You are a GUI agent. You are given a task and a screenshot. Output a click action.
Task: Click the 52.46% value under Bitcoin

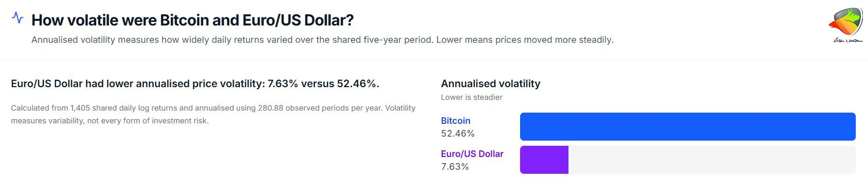point(458,134)
